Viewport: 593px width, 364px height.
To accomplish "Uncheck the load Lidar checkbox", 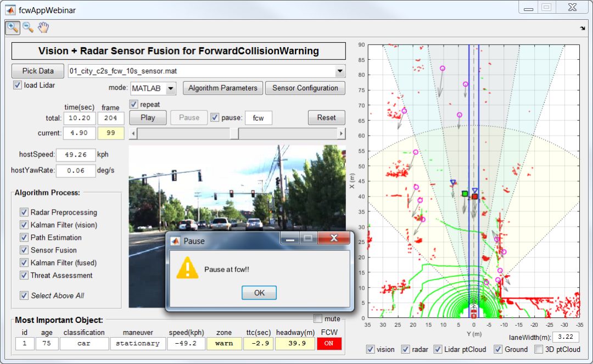I will click(x=17, y=85).
